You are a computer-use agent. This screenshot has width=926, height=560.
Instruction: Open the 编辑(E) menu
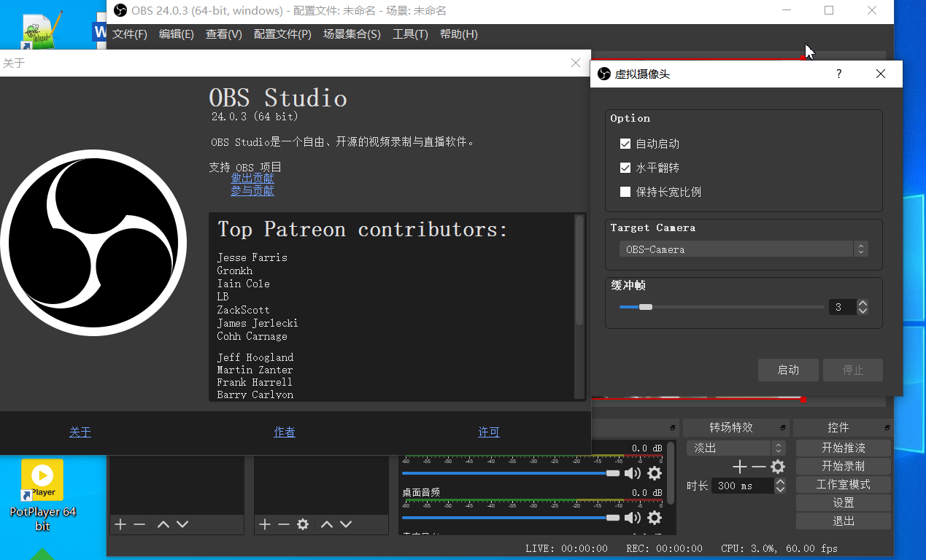point(177,34)
